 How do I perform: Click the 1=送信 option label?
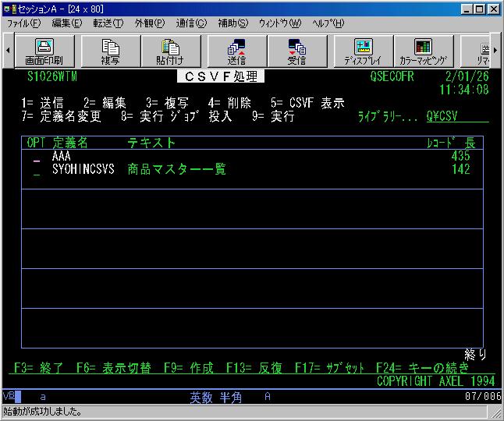point(42,103)
